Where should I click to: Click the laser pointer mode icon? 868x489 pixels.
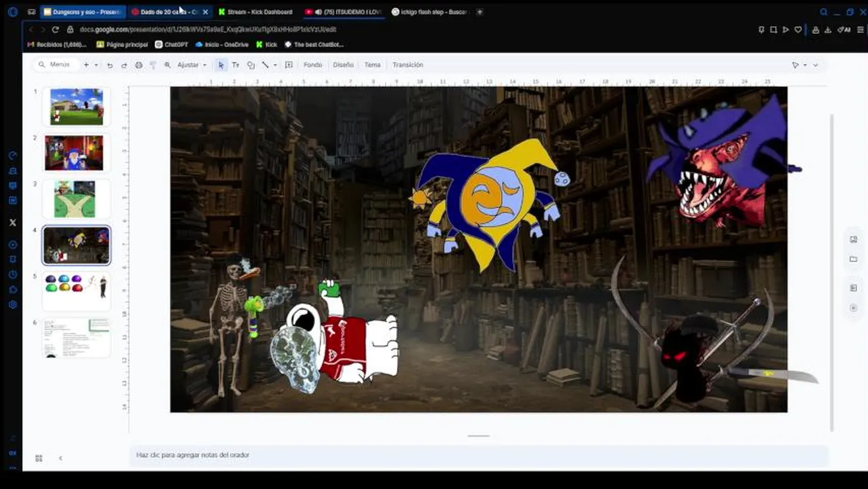point(795,65)
